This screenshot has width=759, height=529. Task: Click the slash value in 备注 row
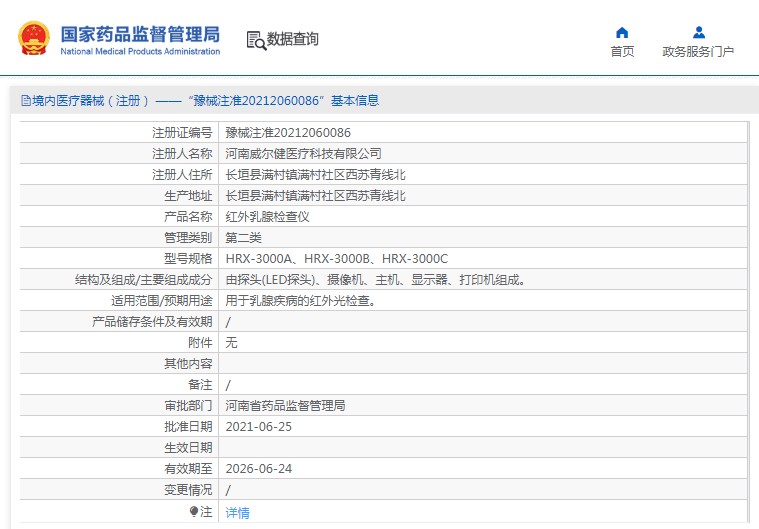click(228, 385)
